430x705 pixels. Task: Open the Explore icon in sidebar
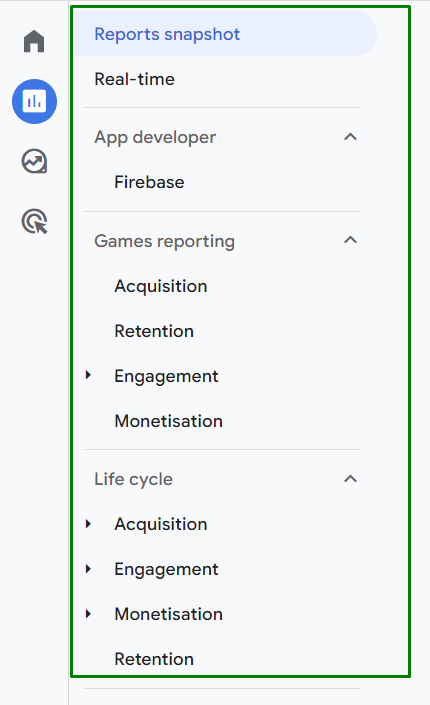(x=35, y=161)
